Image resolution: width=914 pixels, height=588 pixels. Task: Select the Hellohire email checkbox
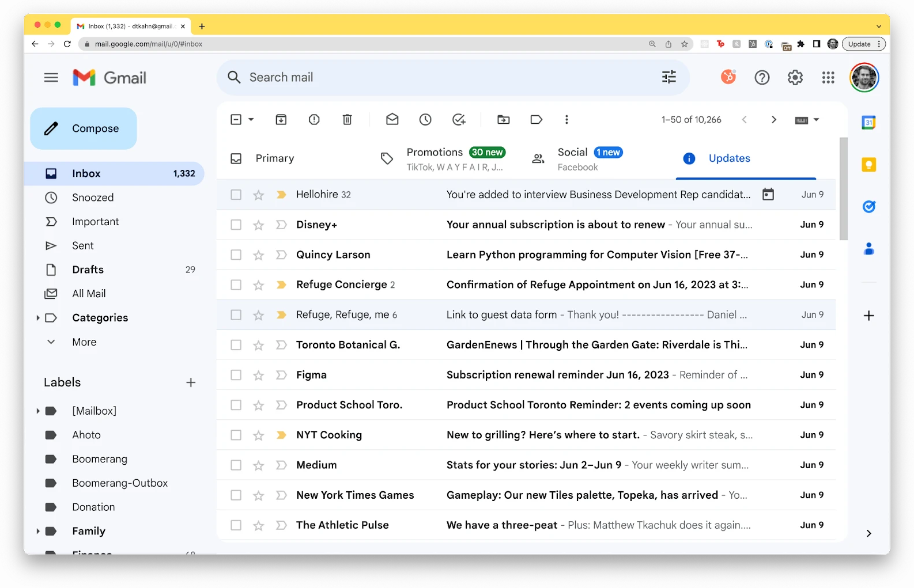click(x=236, y=195)
